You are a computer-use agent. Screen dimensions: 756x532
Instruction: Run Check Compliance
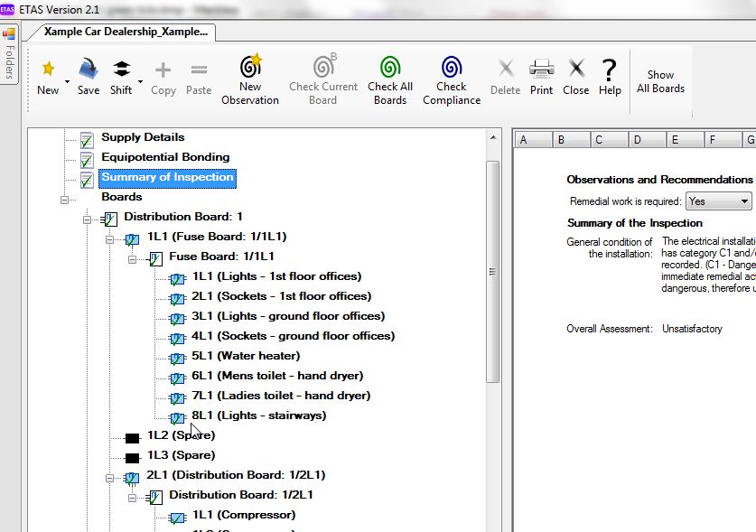click(x=452, y=79)
